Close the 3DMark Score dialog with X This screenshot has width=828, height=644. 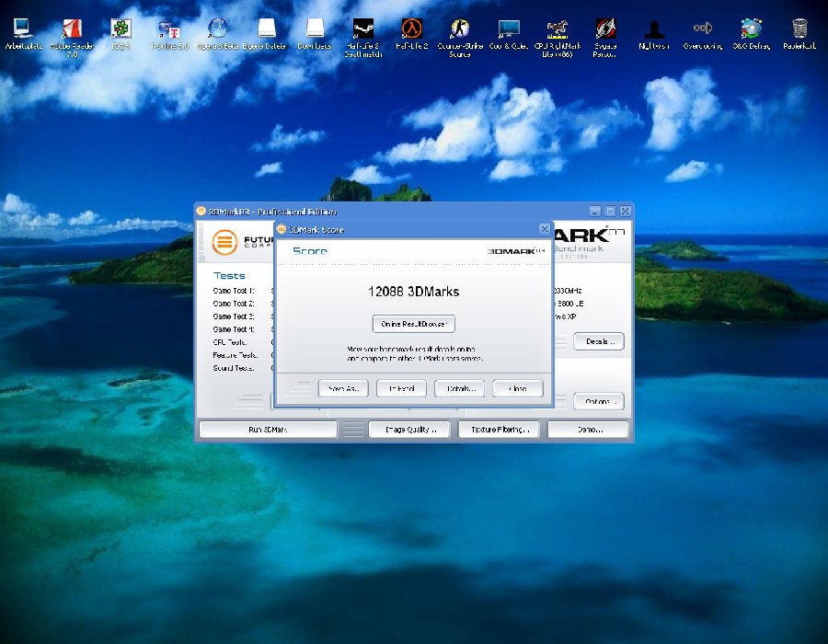[x=545, y=229]
